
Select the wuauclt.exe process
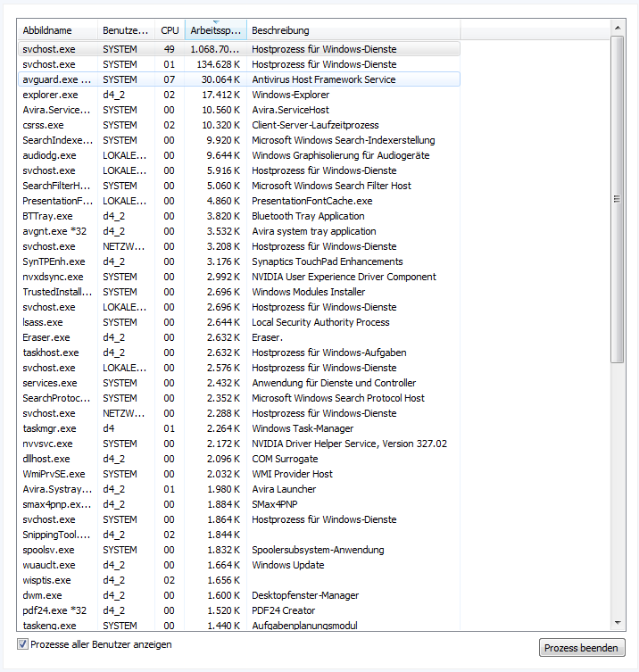tap(239, 565)
